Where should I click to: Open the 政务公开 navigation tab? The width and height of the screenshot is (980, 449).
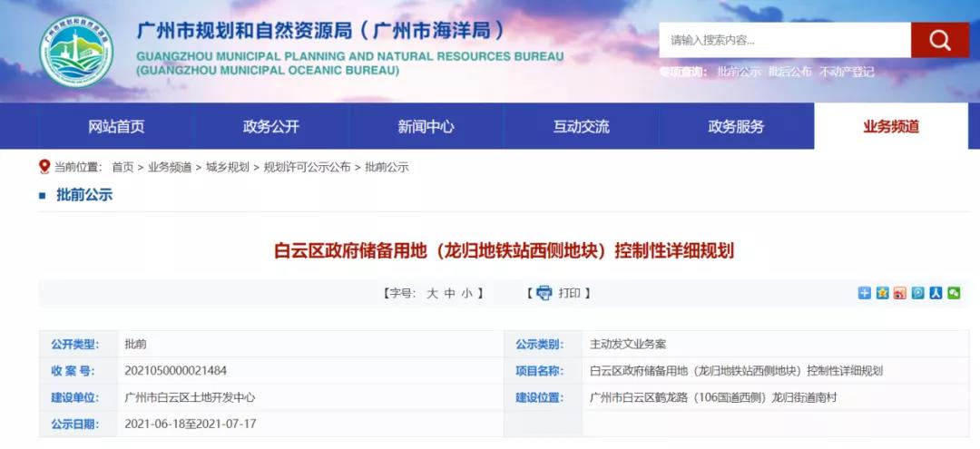(271, 127)
